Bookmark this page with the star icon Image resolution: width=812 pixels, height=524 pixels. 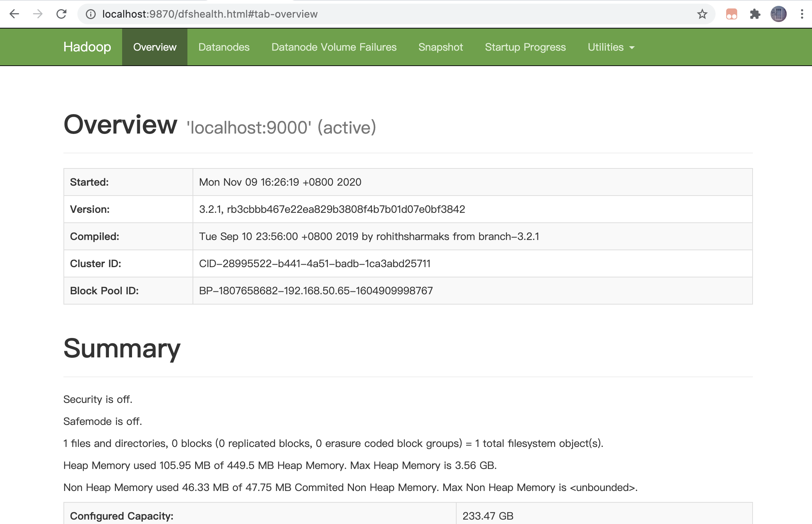(x=702, y=14)
